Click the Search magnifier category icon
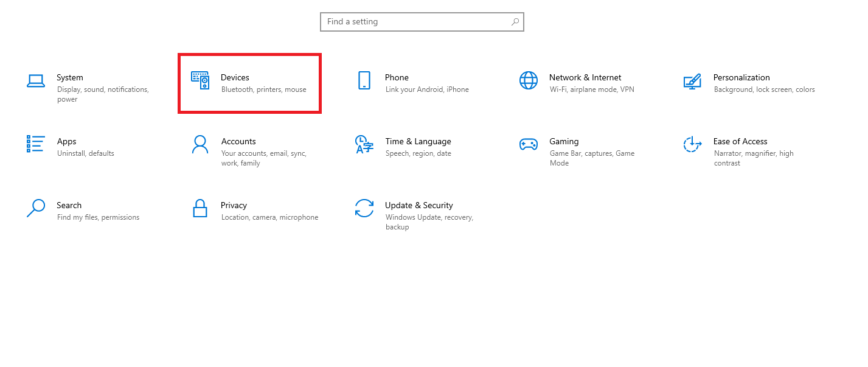 pos(36,208)
